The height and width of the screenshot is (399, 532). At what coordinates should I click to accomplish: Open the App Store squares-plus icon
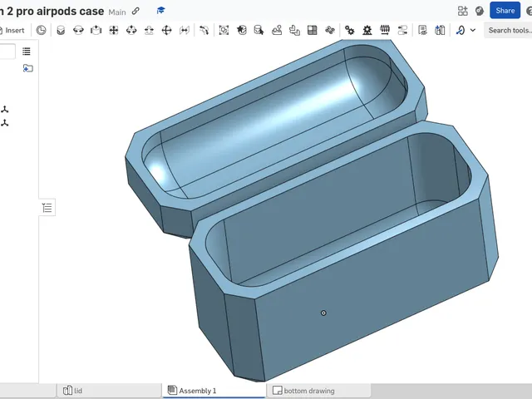[x=462, y=11]
